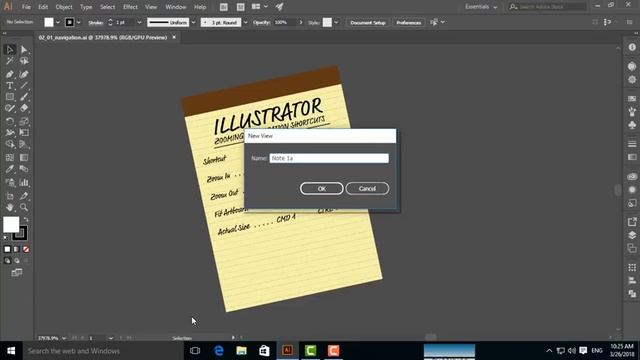Set paint mode to None
640x360 pixels.
click(x=26, y=249)
